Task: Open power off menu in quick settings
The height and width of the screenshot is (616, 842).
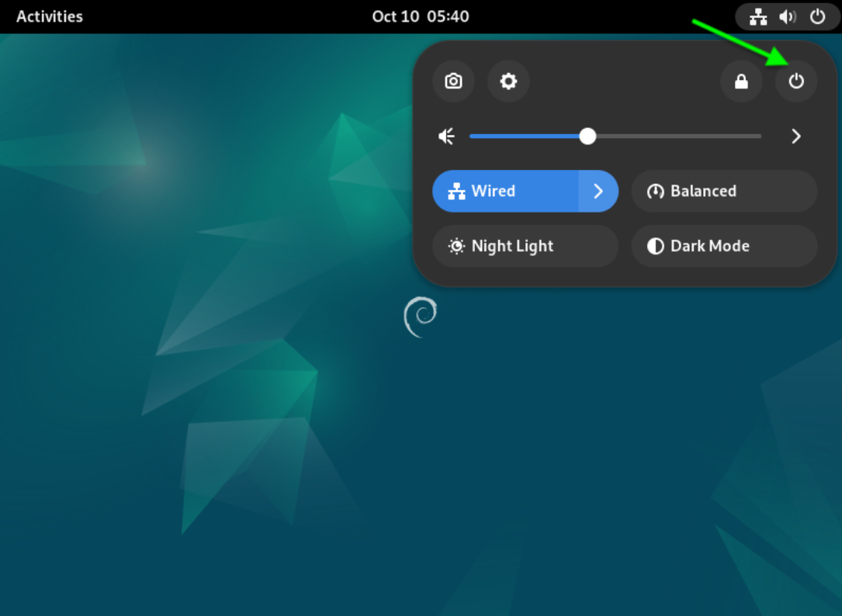Action: coord(795,81)
